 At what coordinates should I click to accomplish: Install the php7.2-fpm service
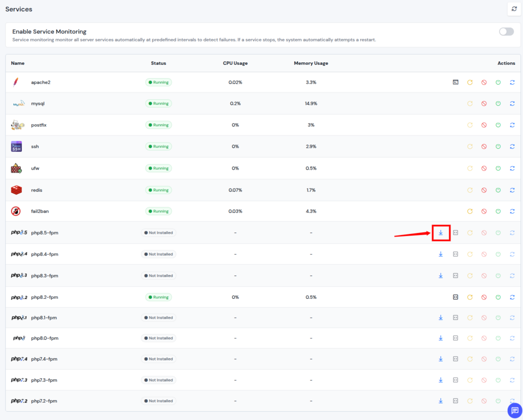pos(441,401)
